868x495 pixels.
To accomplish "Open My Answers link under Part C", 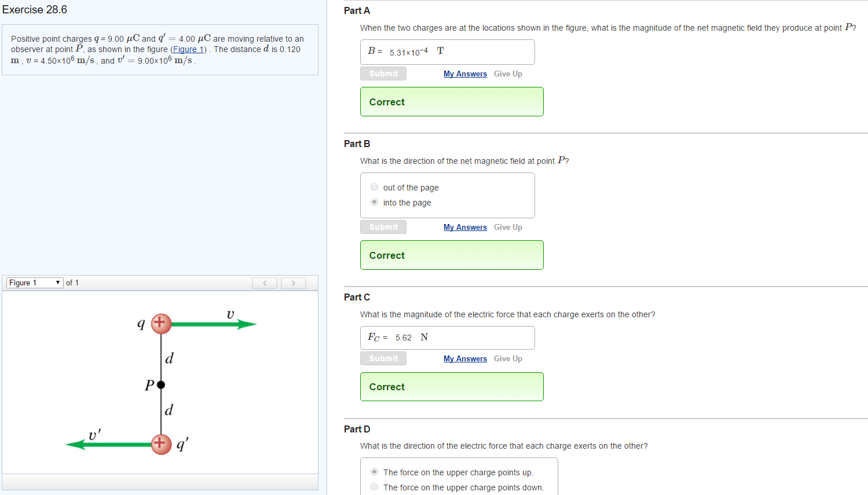I will click(465, 358).
